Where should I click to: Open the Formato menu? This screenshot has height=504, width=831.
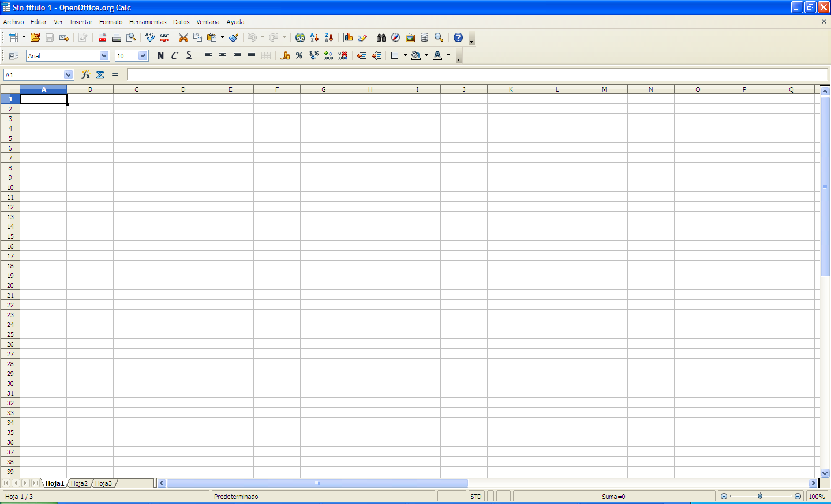click(x=111, y=22)
